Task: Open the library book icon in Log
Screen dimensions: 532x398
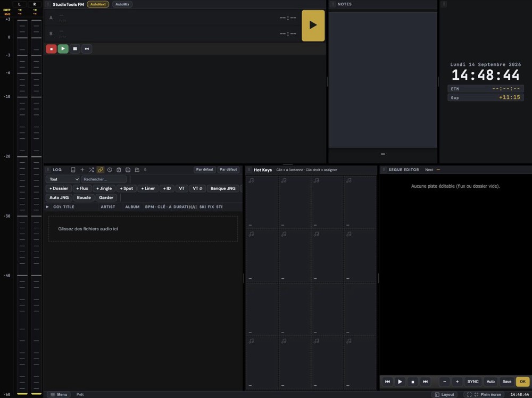Action: pyautogui.click(x=73, y=170)
